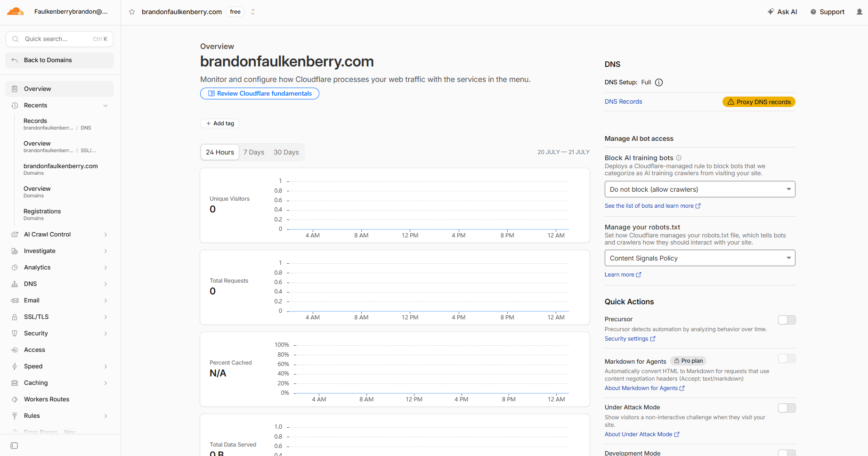Collapse the Recents section chevron
The height and width of the screenshot is (456, 868).
pos(105,106)
